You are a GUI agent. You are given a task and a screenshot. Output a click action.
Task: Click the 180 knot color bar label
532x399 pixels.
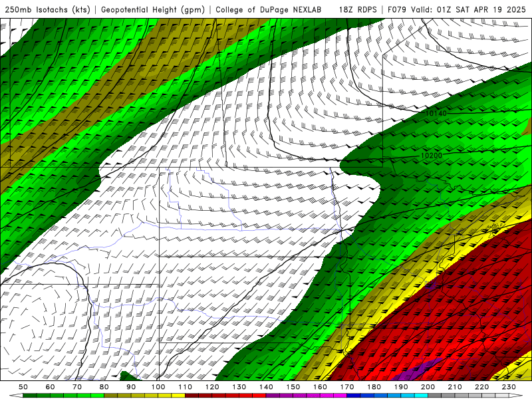374,387
